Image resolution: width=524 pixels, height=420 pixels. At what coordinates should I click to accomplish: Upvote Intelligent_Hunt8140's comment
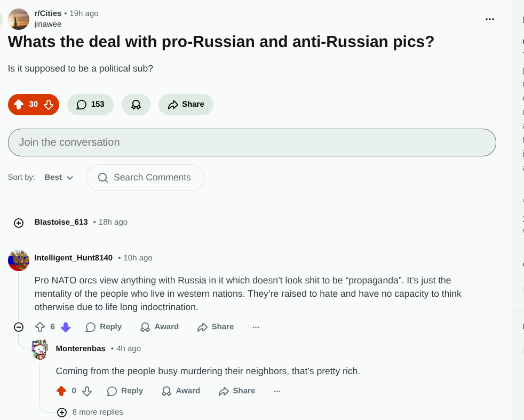click(x=40, y=327)
